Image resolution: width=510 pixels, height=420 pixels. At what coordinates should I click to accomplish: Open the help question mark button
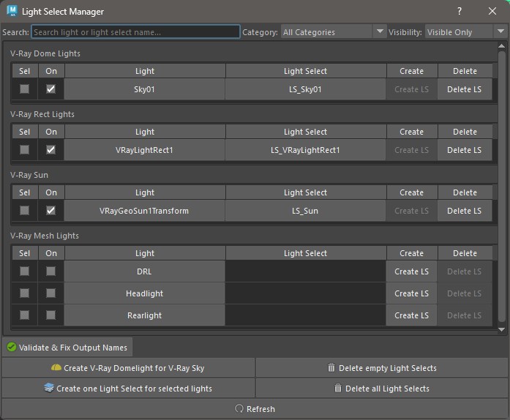coord(459,11)
